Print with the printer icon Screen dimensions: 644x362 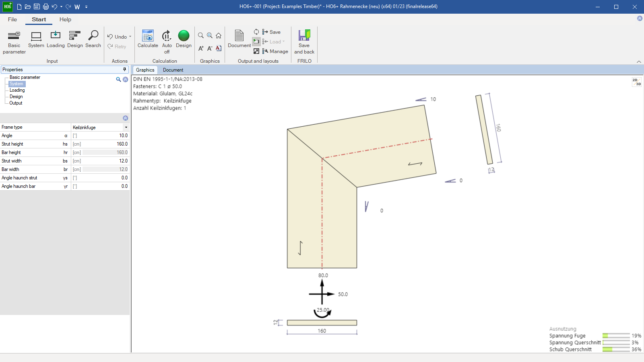point(45,7)
